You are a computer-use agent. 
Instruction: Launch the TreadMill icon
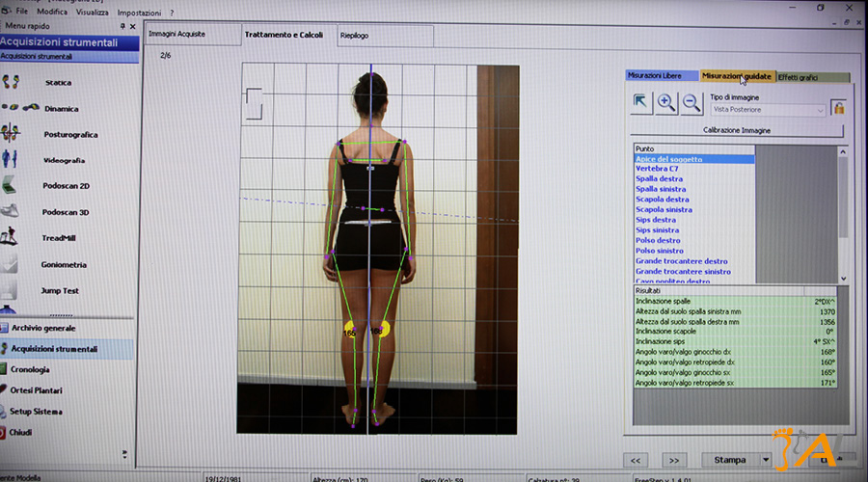click(9, 236)
